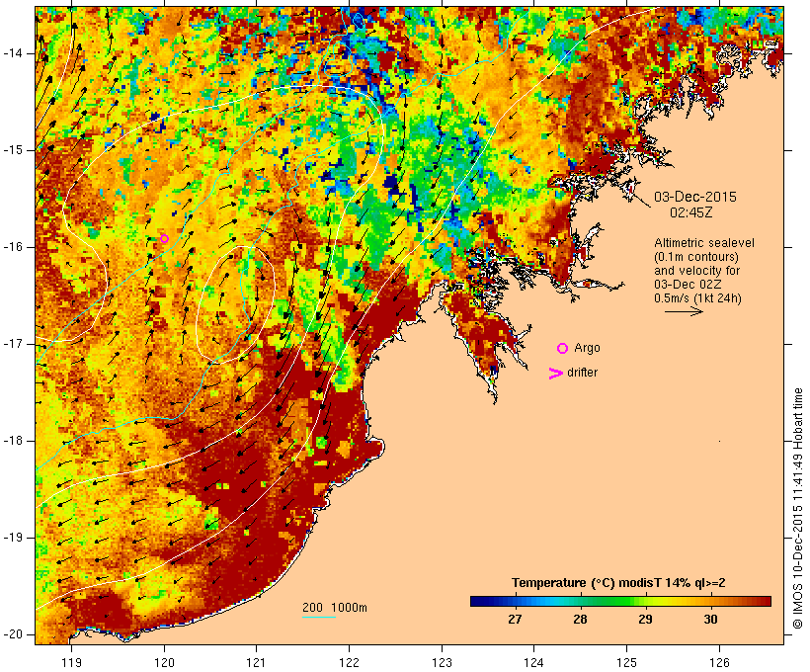Click the temperature colour bar
Image resolution: width=810 pixels, height=672 pixels.
tap(620, 601)
